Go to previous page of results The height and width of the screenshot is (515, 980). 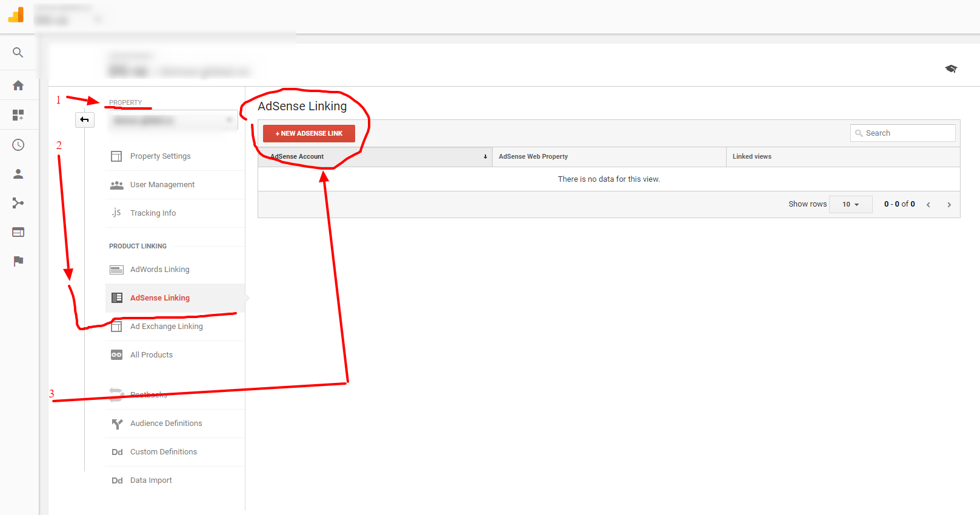click(928, 205)
